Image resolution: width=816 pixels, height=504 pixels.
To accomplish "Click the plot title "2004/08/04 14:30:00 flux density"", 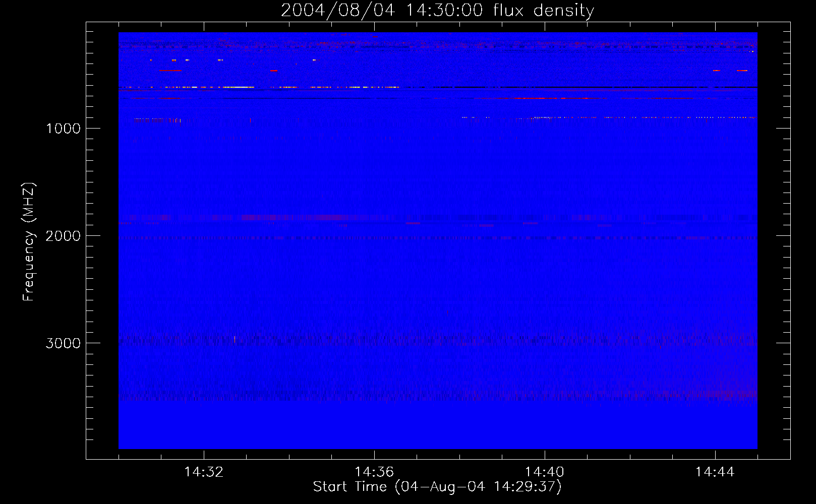I will tap(437, 11).
